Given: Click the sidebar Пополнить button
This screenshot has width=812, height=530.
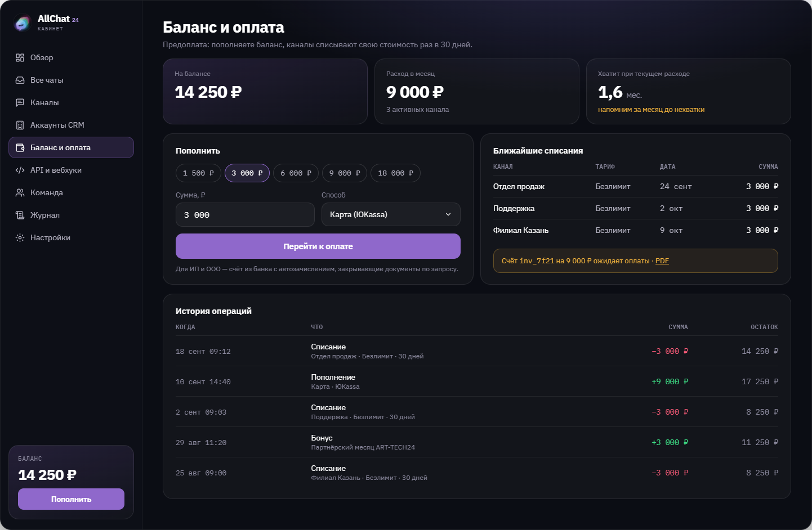Looking at the screenshot, I should pos(71,499).
